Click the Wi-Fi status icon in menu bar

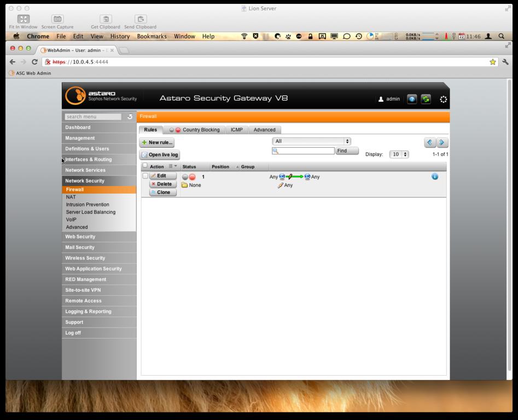pyautogui.click(x=244, y=36)
